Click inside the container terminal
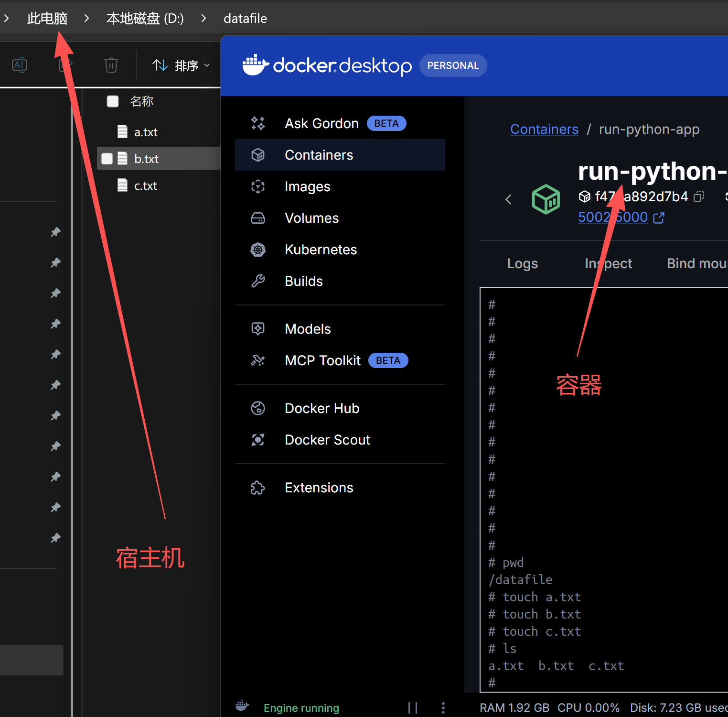The height and width of the screenshot is (717, 728). click(604, 489)
